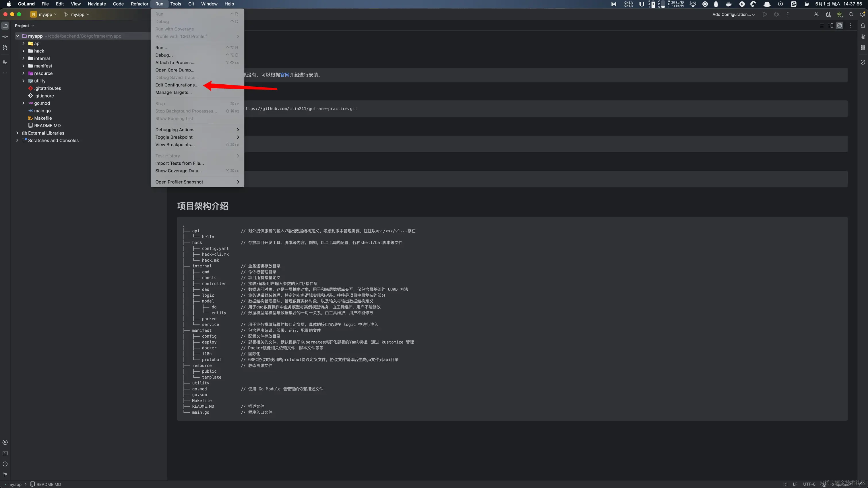868x488 pixels.
Task: Click the clipboard-with-gear icon in toolbar
Action: [x=828, y=14]
